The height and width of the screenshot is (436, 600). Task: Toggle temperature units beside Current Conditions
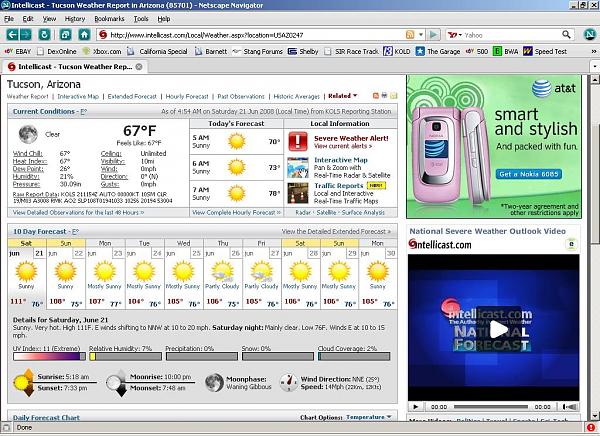[83, 112]
